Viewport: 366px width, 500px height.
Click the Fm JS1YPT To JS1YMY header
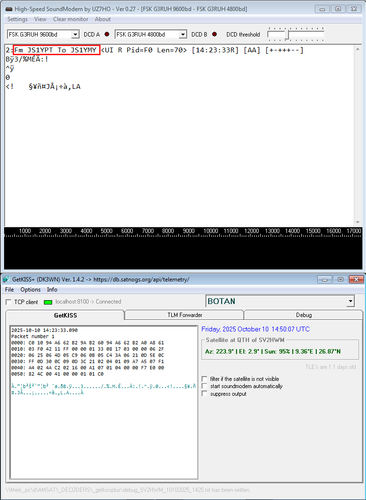coord(56,50)
